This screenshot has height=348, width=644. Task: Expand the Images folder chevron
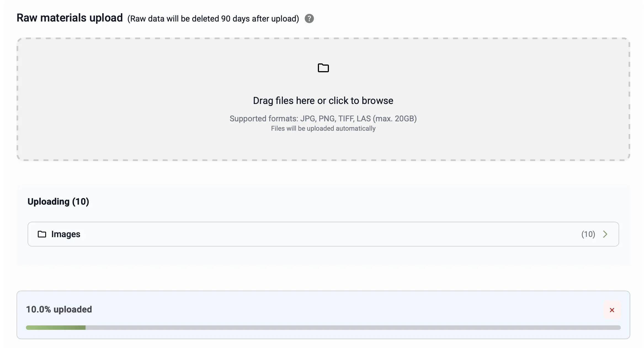coord(605,234)
